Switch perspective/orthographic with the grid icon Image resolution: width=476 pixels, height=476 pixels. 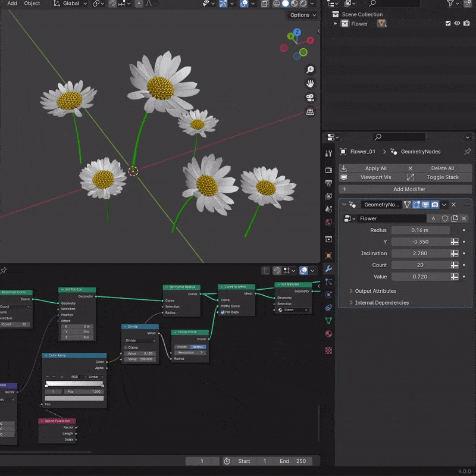click(310, 111)
